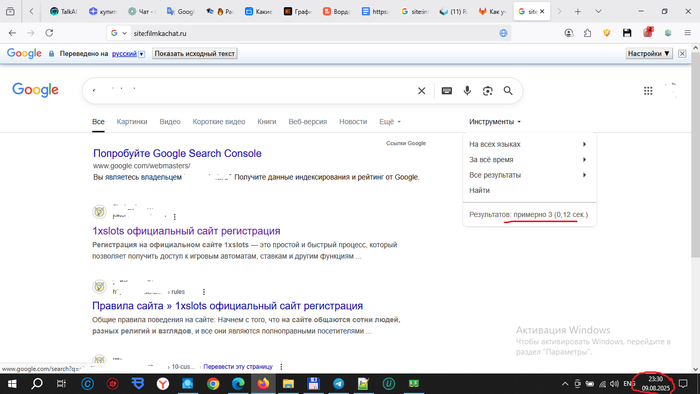Switch to the Картинки tab
Screen dimensions: 700x394
click(x=132, y=122)
